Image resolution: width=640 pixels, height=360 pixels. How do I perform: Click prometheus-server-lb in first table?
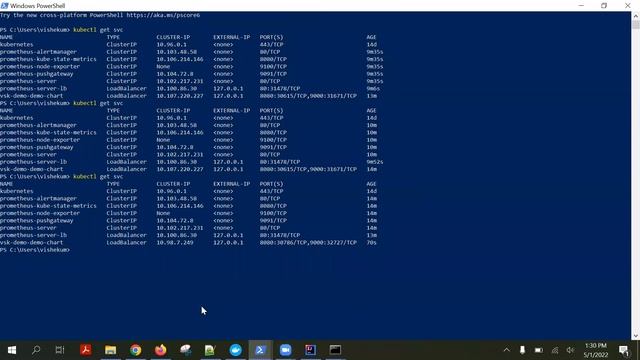click(33, 89)
